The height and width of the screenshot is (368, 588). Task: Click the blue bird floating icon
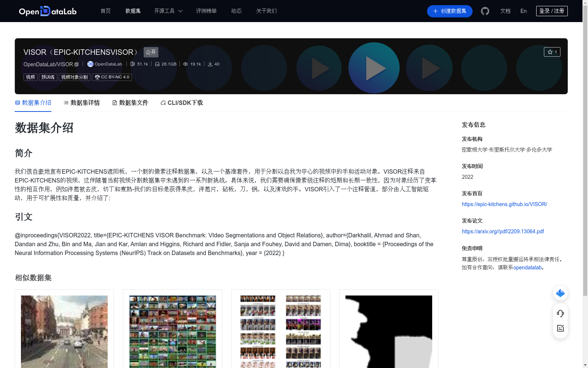click(x=560, y=293)
